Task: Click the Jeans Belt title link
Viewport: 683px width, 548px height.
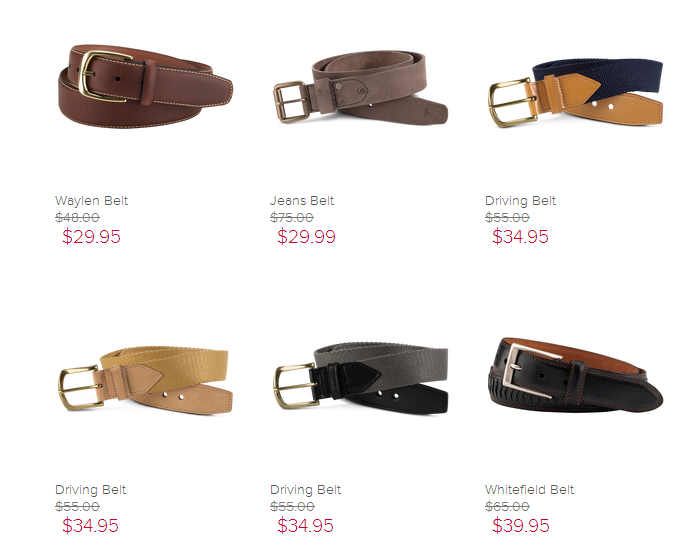Action: pos(301,201)
